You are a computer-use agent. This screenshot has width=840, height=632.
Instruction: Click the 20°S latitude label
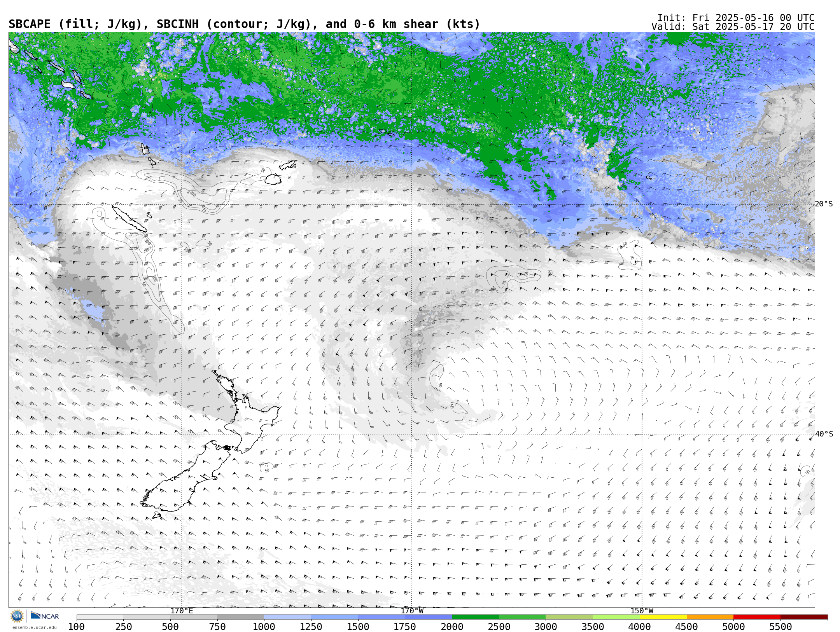[x=824, y=204]
